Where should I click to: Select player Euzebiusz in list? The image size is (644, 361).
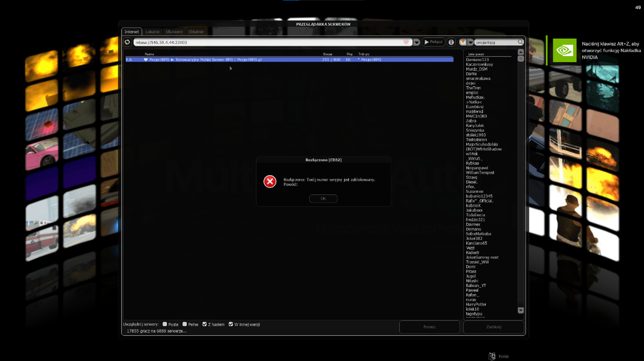point(475,107)
